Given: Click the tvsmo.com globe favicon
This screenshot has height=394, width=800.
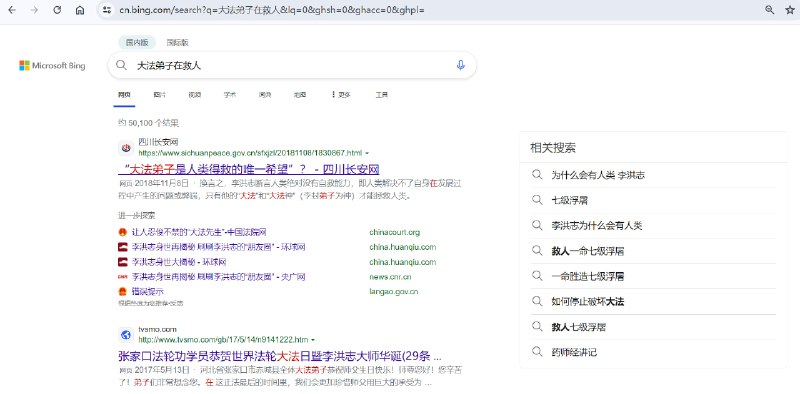Looking at the screenshot, I should pos(126,335).
